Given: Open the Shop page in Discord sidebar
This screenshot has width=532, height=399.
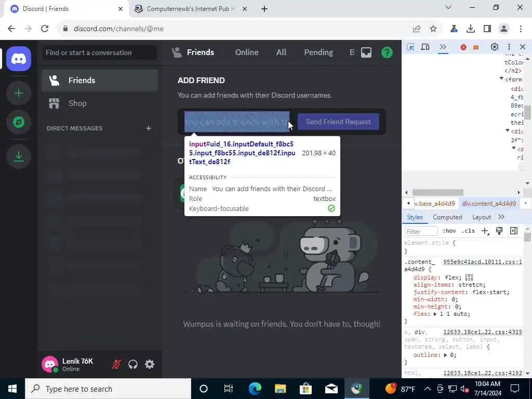Looking at the screenshot, I should pos(100,103).
